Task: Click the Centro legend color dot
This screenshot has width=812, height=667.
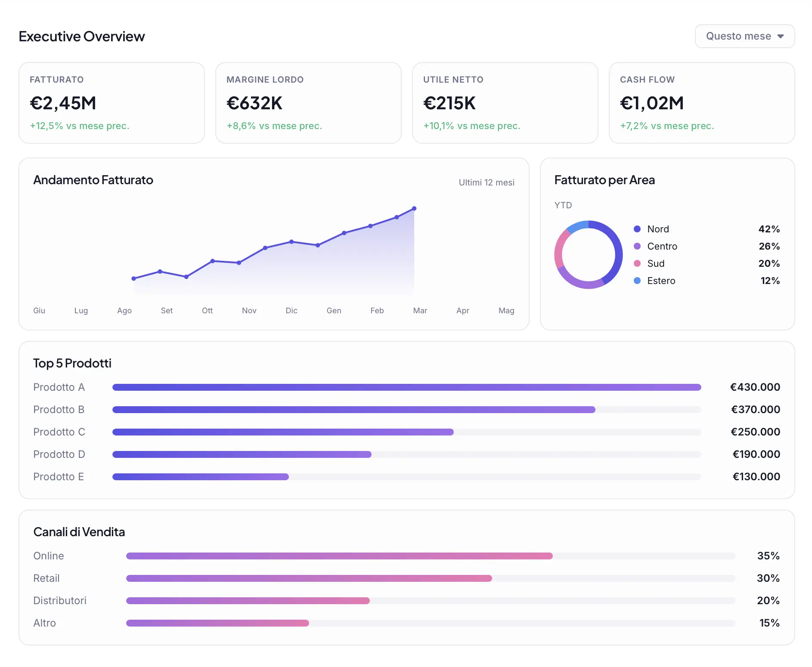Action: coord(637,246)
